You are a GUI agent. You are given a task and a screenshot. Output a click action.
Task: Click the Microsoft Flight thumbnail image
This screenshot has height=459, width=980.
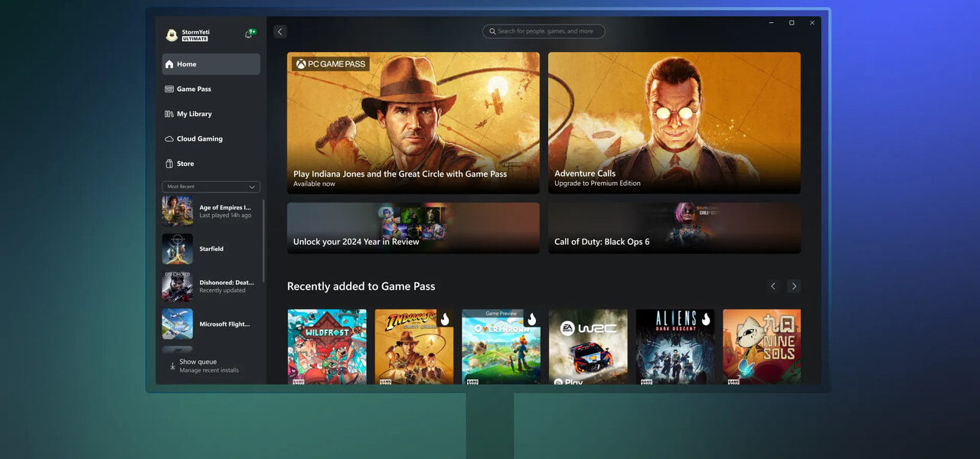[177, 324]
